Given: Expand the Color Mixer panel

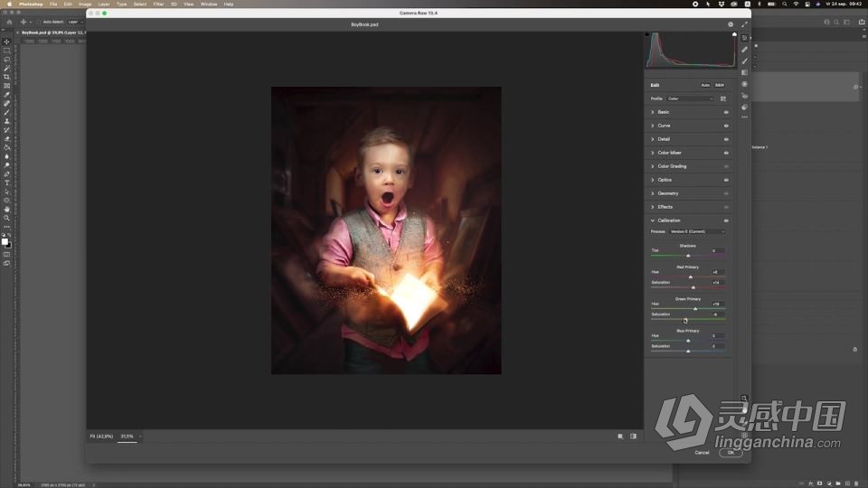Looking at the screenshot, I should point(653,153).
